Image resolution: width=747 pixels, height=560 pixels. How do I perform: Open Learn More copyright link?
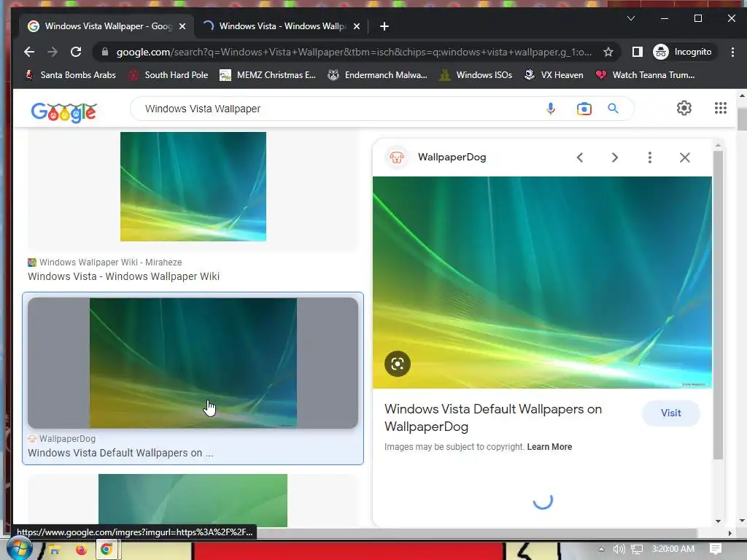point(549,447)
